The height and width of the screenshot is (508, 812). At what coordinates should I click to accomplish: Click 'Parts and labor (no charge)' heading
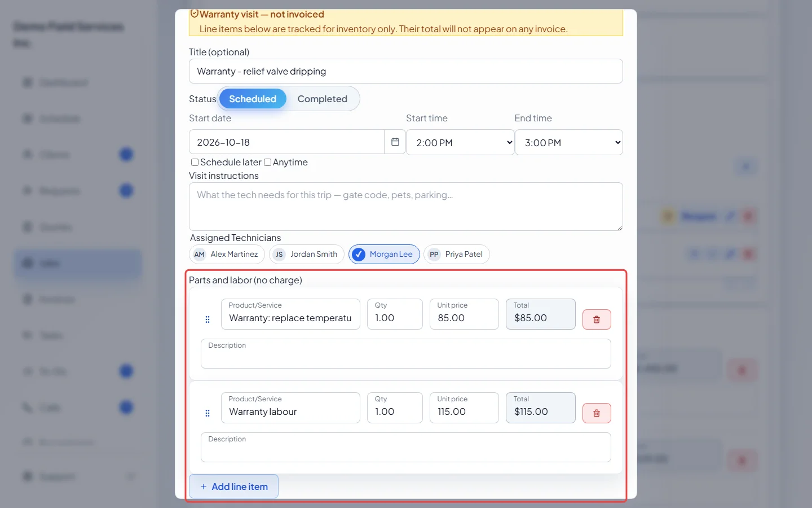tap(245, 280)
